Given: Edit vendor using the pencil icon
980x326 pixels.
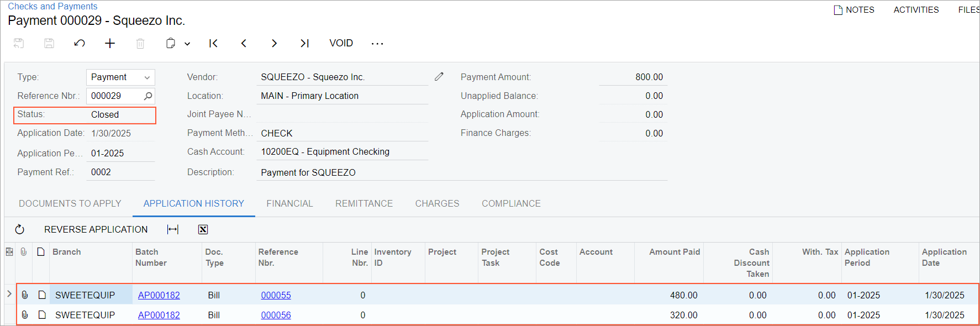Looking at the screenshot, I should tap(439, 77).
